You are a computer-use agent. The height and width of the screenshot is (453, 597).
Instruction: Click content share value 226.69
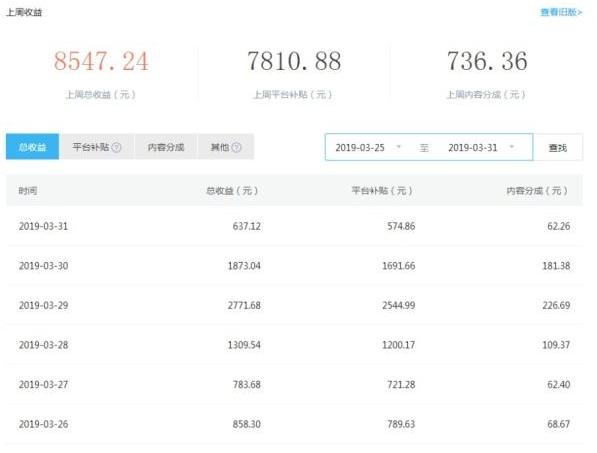coord(556,305)
